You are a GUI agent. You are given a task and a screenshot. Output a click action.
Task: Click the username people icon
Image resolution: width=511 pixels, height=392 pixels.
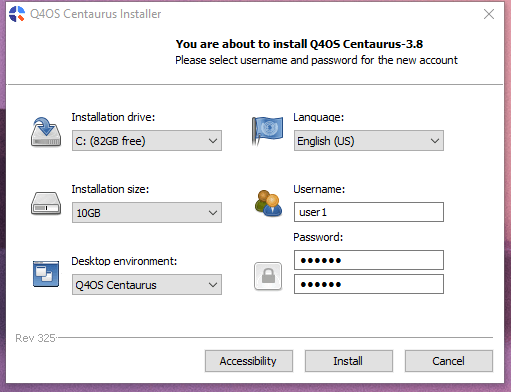point(268,203)
